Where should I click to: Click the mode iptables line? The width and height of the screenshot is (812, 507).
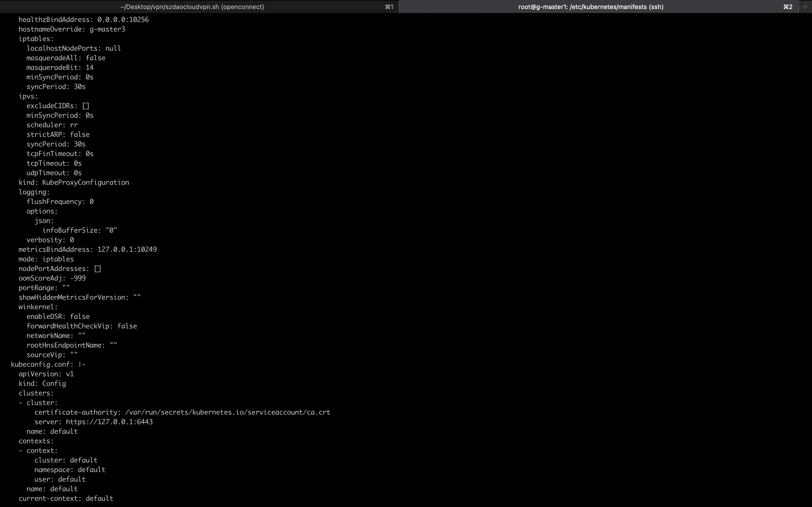(46, 259)
